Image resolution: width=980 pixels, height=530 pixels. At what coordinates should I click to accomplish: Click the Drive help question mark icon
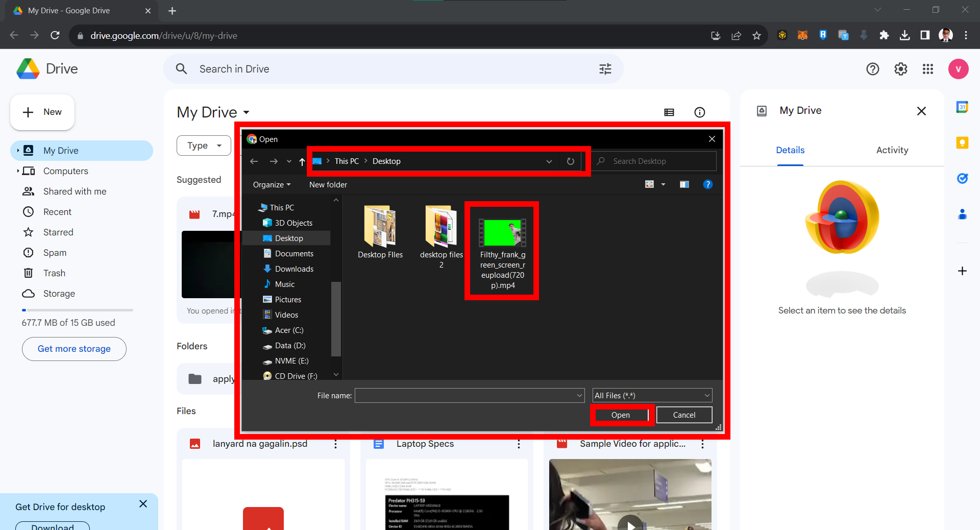click(873, 68)
